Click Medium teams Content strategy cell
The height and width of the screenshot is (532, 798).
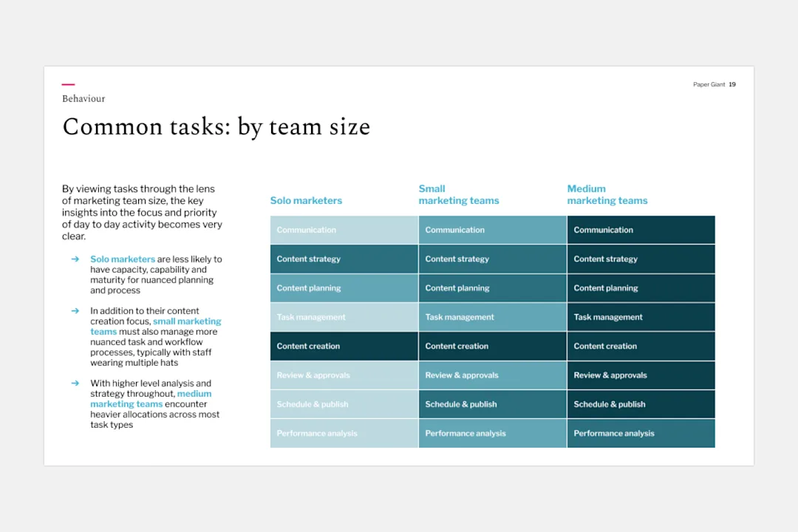(641, 259)
